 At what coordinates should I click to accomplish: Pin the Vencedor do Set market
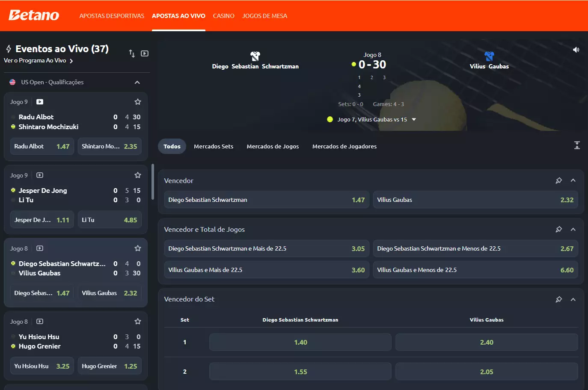(558, 299)
